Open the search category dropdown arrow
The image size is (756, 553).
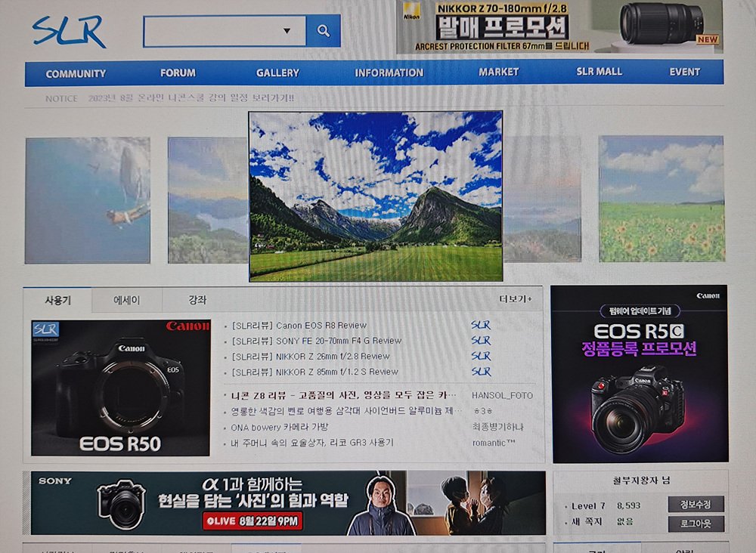click(x=287, y=31)
